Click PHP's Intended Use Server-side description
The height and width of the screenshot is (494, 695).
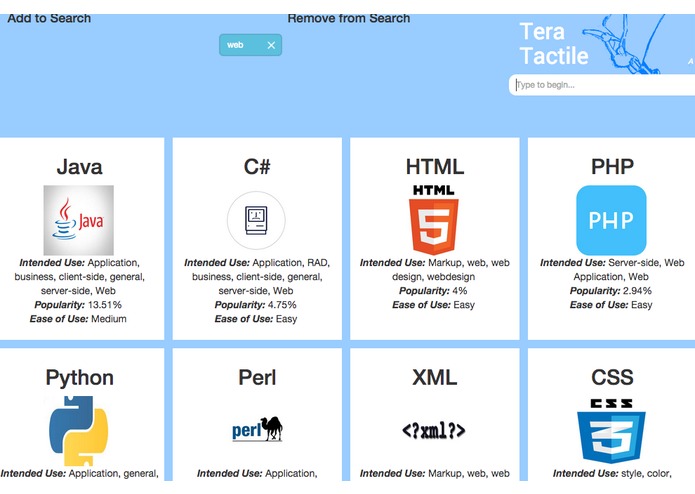point(612,269)
